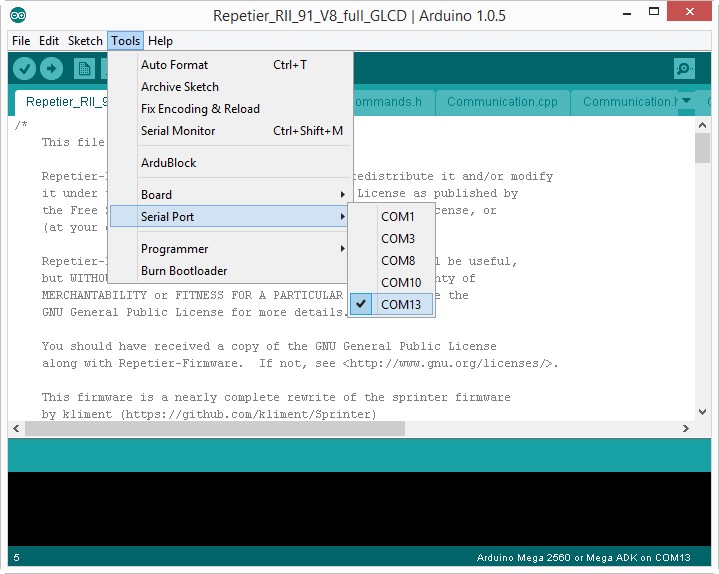Select COM8 serial port

tap(397, 261)
